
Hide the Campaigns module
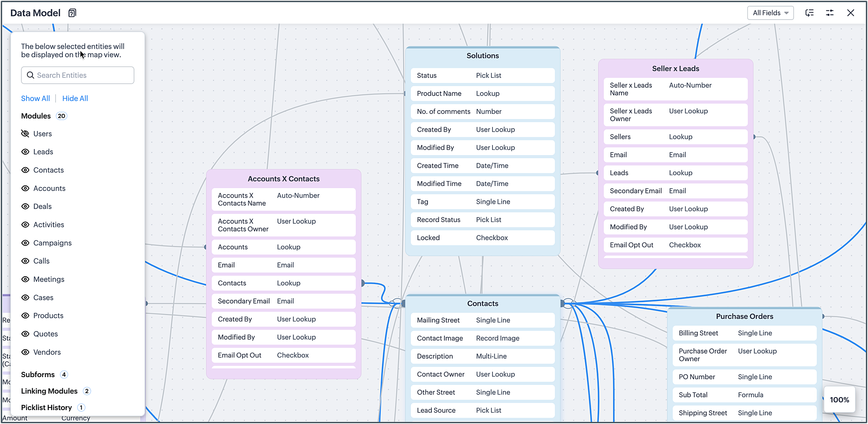coord(25,243)
